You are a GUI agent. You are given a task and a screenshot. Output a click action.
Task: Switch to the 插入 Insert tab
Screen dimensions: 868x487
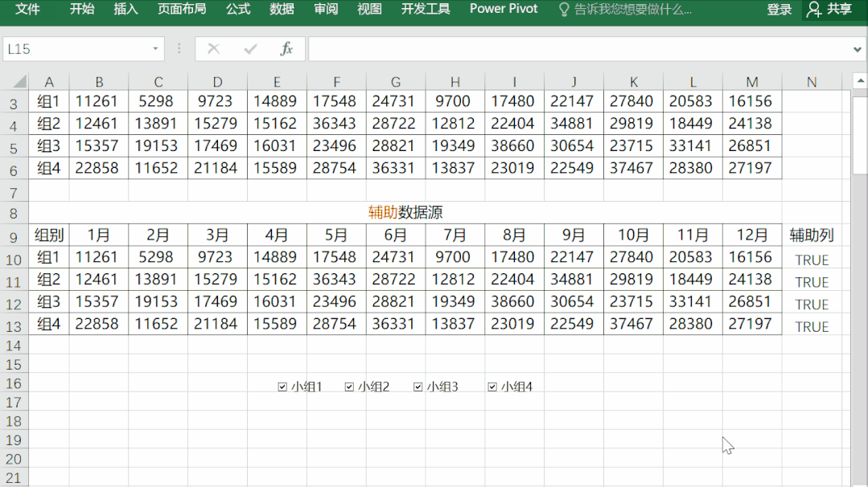click(x=125, y=10)
